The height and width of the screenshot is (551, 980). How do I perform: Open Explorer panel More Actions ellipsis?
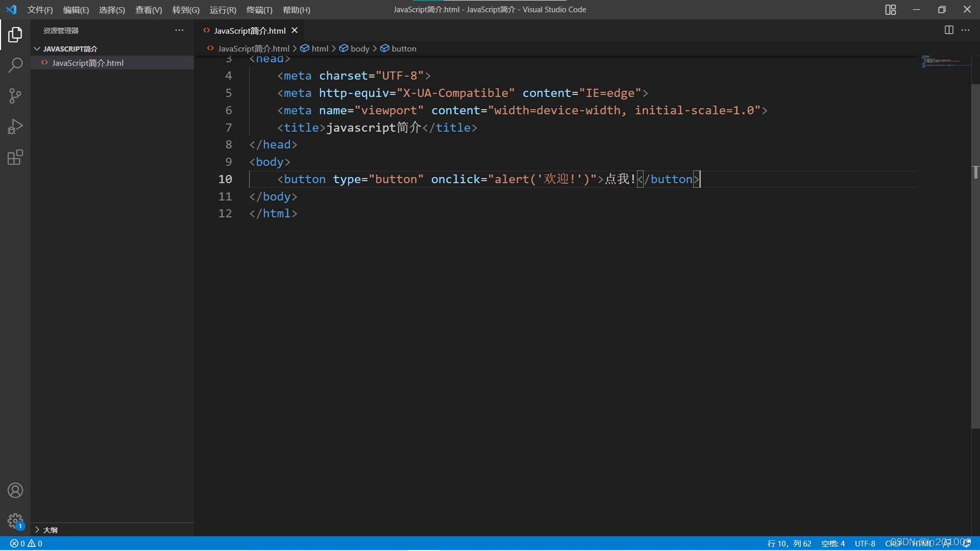click(179, 30)
